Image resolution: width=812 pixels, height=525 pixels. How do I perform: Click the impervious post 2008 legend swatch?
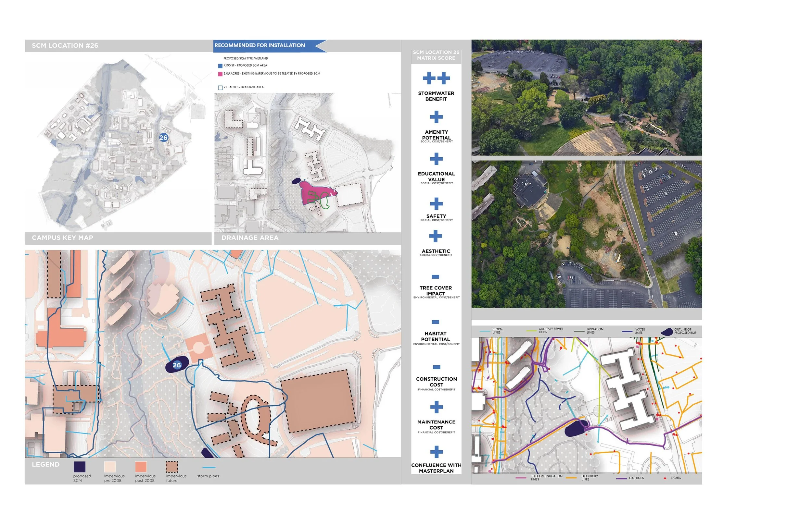tap(141, 467)
